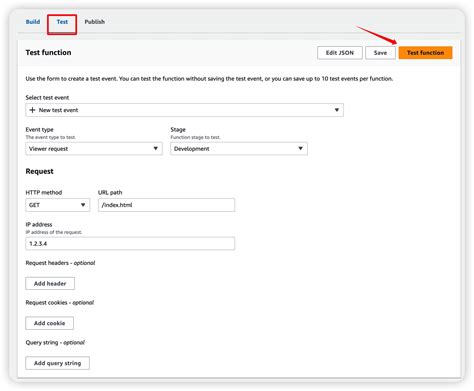Screen dimensions: 474x391
Task: Save the test event
Action: tap(380, 53)
